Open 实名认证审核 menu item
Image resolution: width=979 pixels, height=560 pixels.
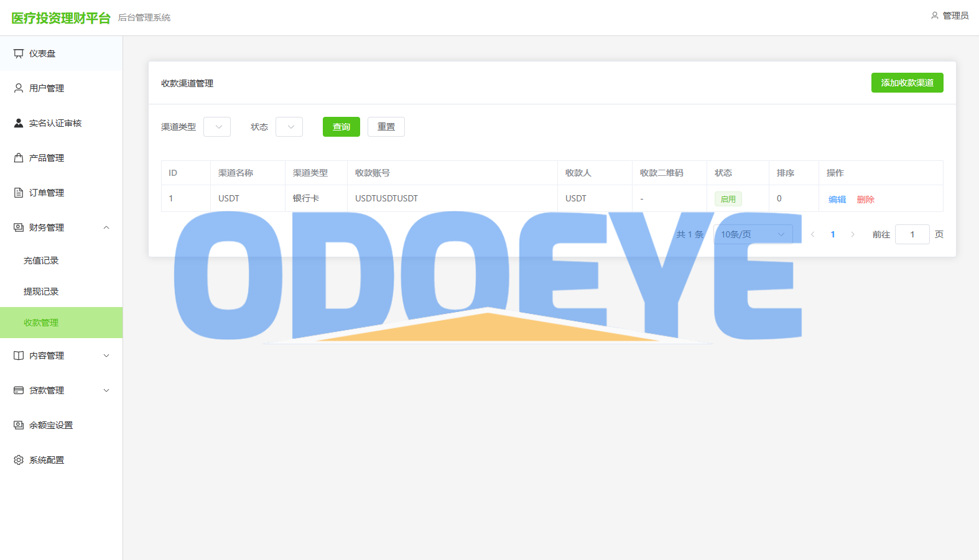click(61, 123)
